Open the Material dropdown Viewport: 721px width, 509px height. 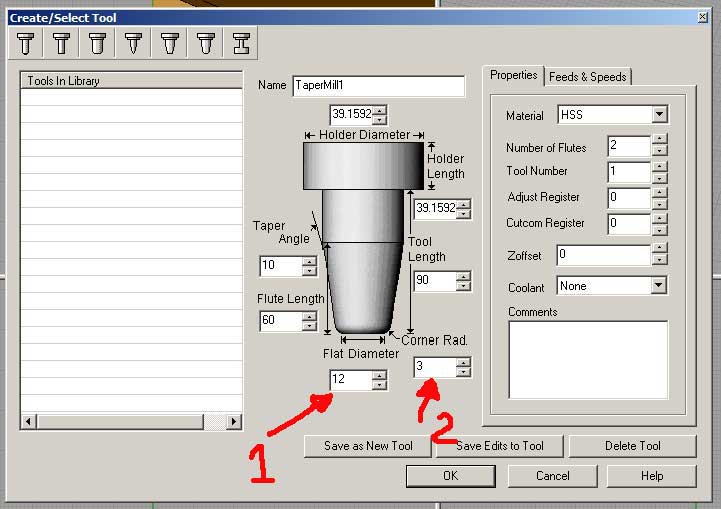point(659,115)
